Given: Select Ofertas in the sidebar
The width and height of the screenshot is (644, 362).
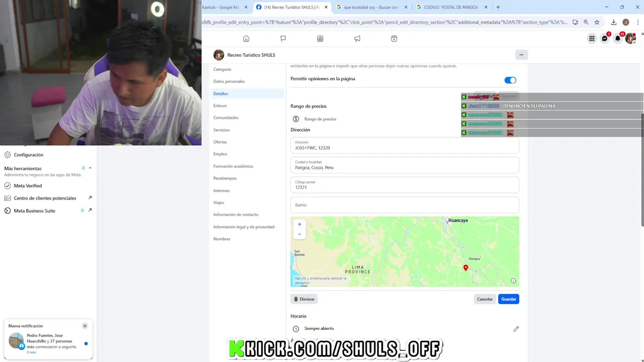Looking at the screenshot, I should 220,142.
